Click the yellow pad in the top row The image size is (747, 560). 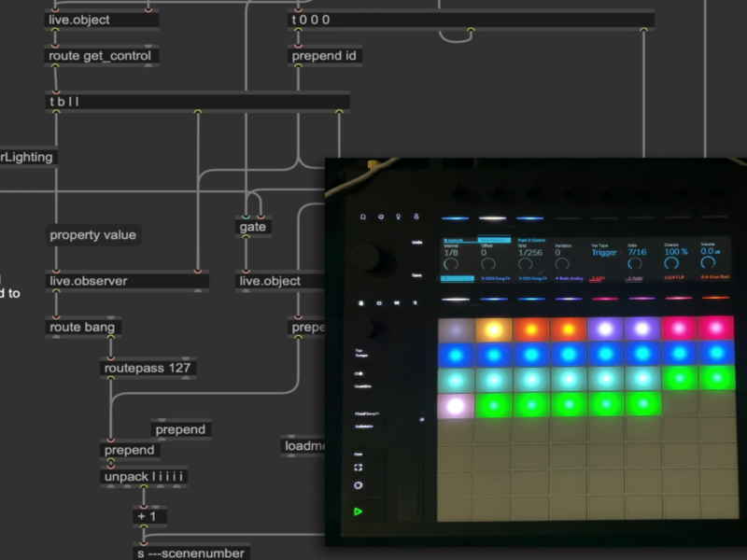(x=493, y=329)
